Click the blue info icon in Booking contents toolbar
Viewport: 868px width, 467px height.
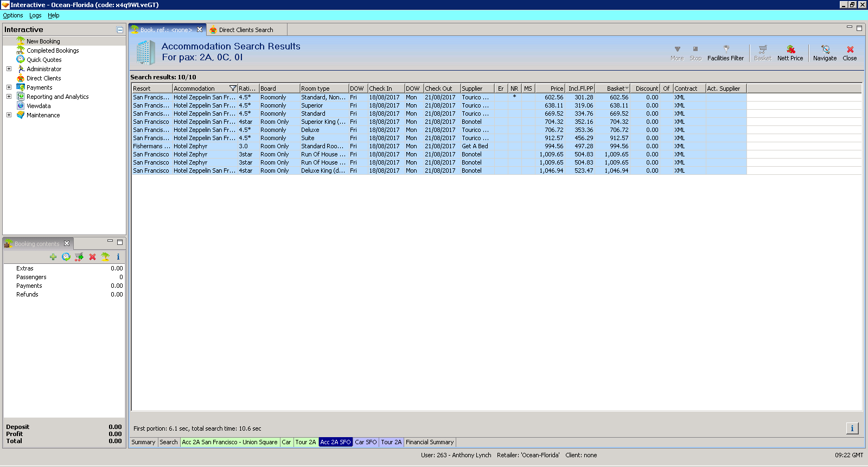118,257
